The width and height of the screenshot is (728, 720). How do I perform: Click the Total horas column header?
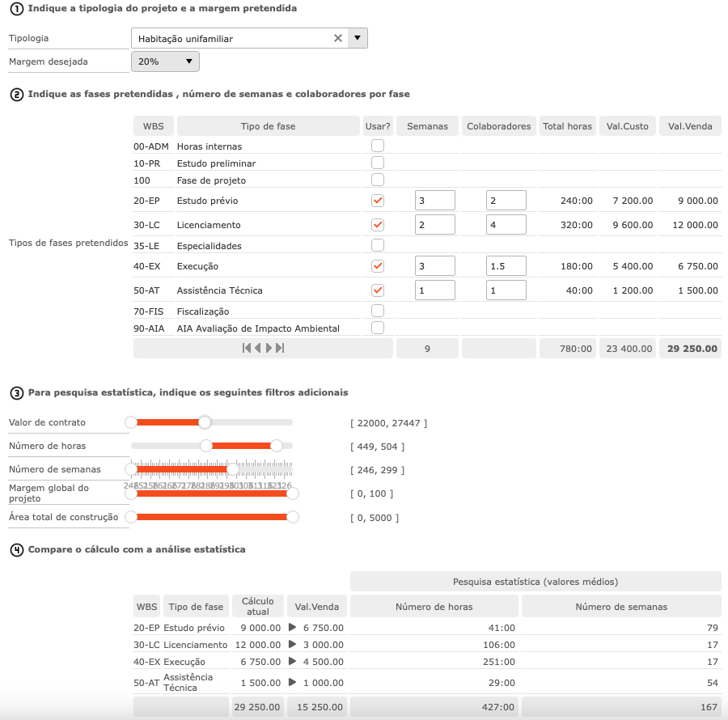click(x=567, y=125)
